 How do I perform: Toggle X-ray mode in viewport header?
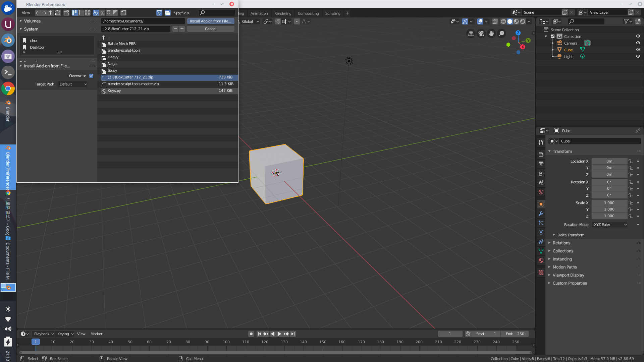495,21
